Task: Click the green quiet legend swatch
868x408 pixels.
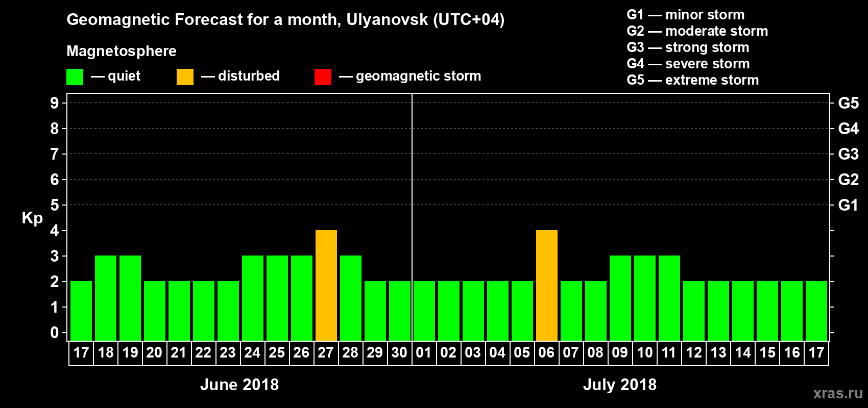Action: tap(75, 77)
